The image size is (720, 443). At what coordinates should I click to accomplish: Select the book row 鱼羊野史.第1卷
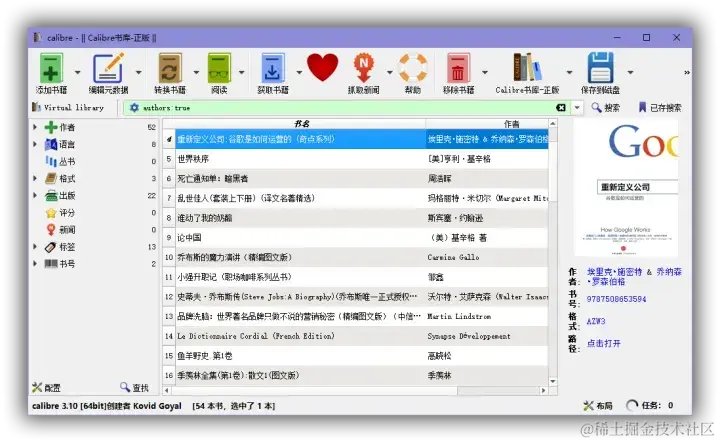coord(356,356)
